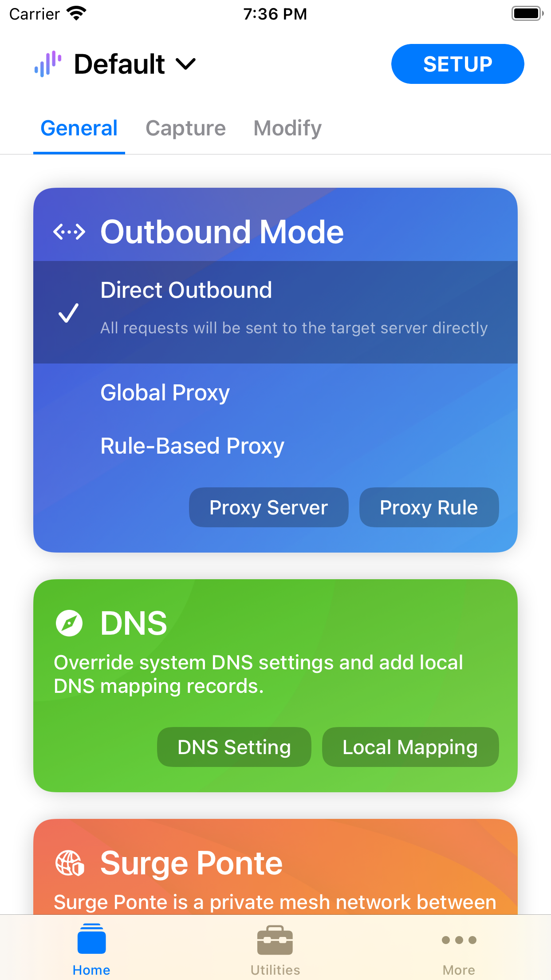The width and height of the screenshot is (551, 980).
Task: Tap the DNS compass icon
Action: tap(69, 623)
